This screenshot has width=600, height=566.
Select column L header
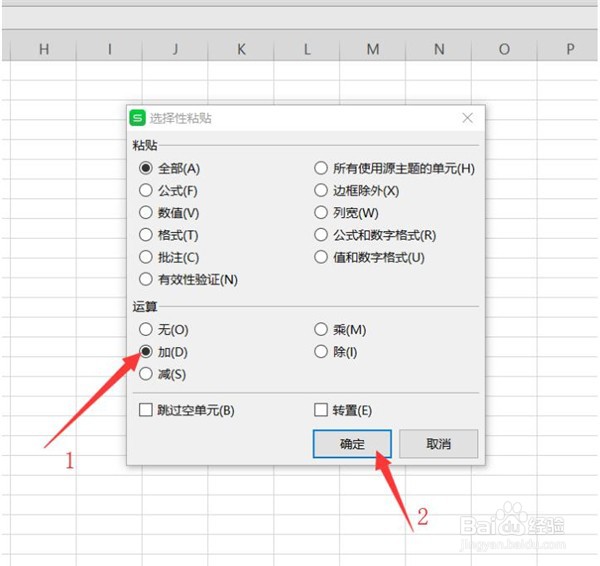point(307,49)
